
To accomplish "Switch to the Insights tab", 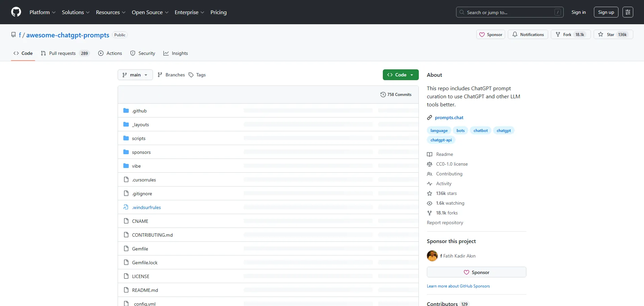I will 175,53.
